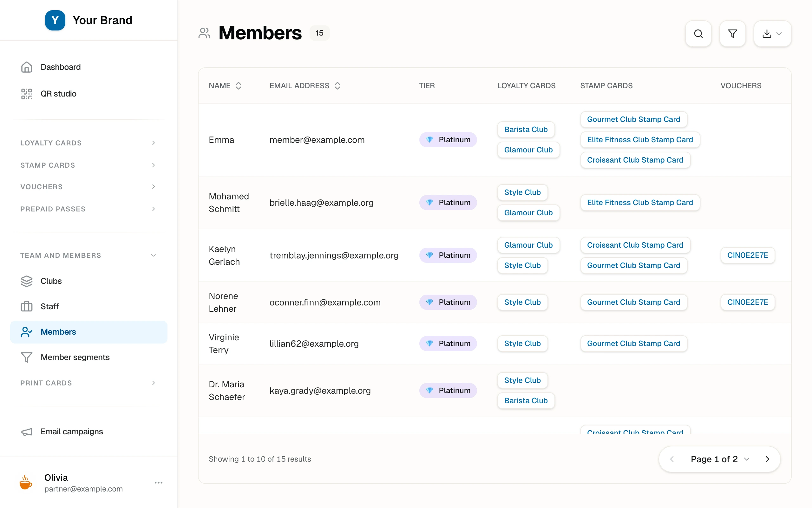Open Staff in the sidebar
The image size is (812, 508).
tap(88, 306)
